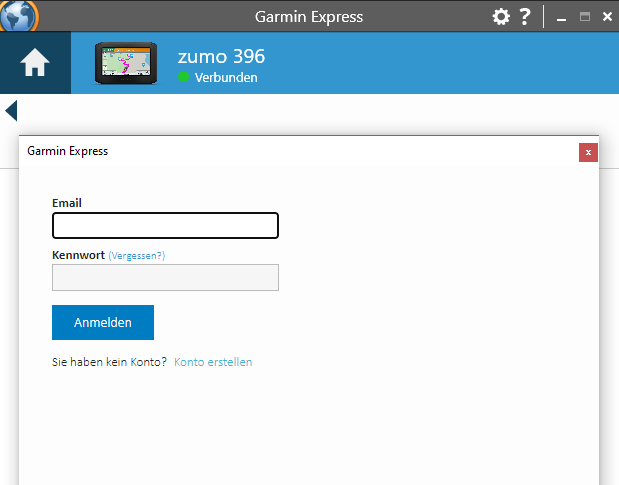Maximize the Garmin Express window

point(585,17)
